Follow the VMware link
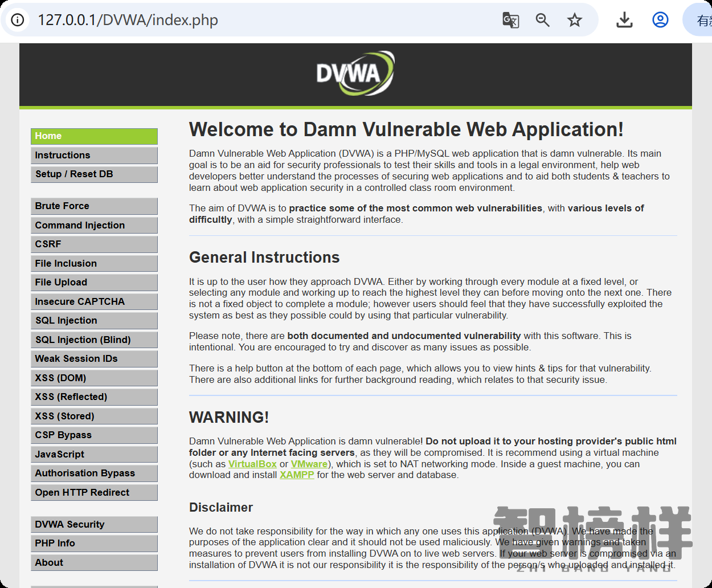 click(309, 464)
